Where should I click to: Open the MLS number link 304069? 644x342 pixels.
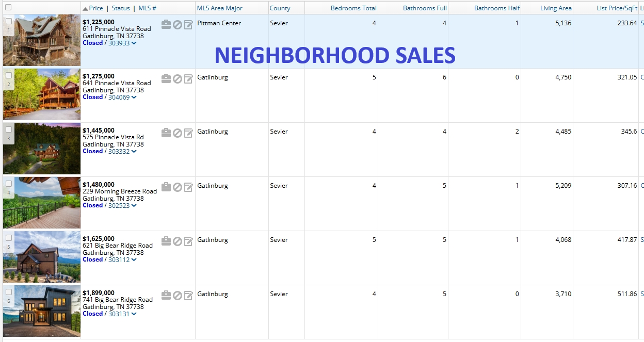pos(119,97)
